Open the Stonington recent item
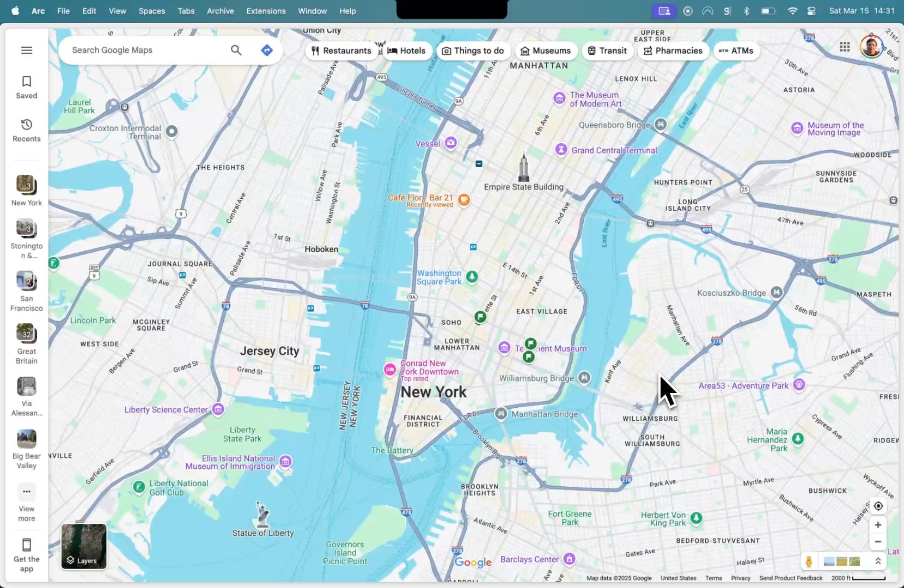 27,238
